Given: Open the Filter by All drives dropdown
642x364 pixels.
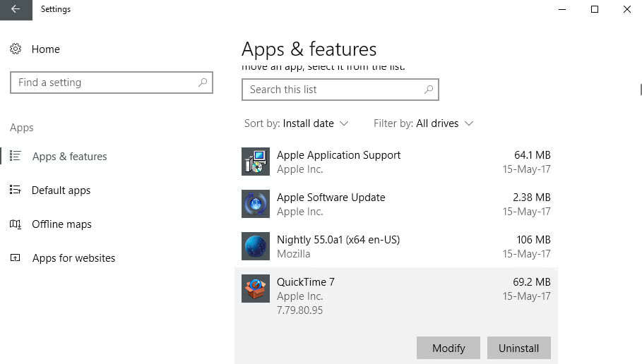Looking at the screenshot, I should point(423,123).
